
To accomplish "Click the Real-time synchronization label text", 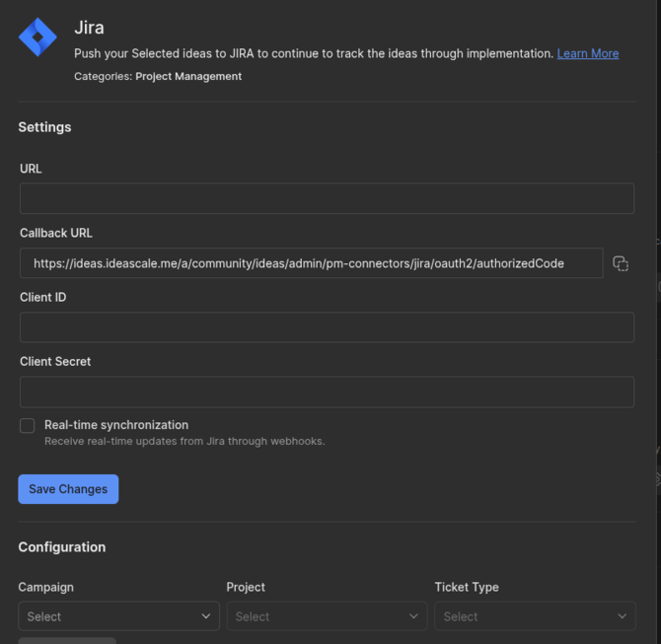I will [x=116, y=425].
